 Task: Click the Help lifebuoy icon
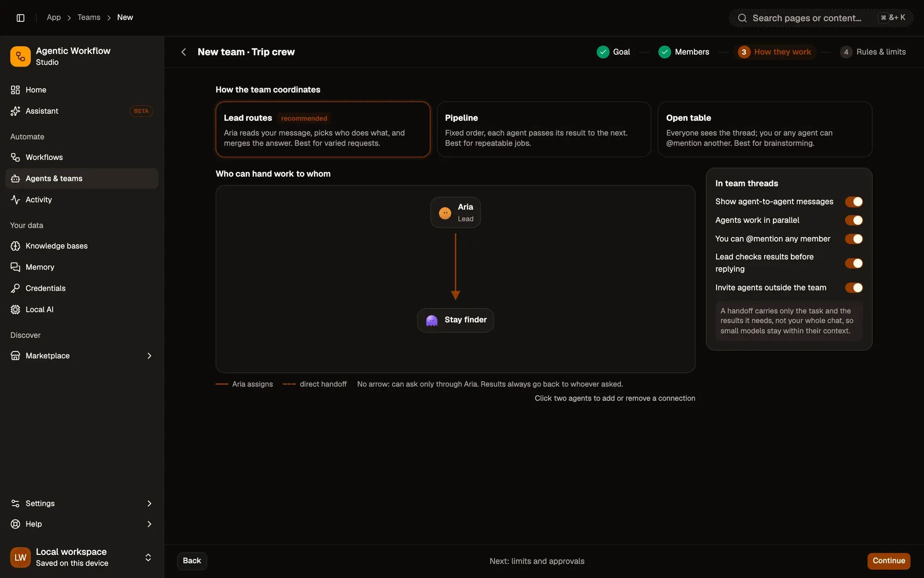pyautogui.click(x=15, y=524)
